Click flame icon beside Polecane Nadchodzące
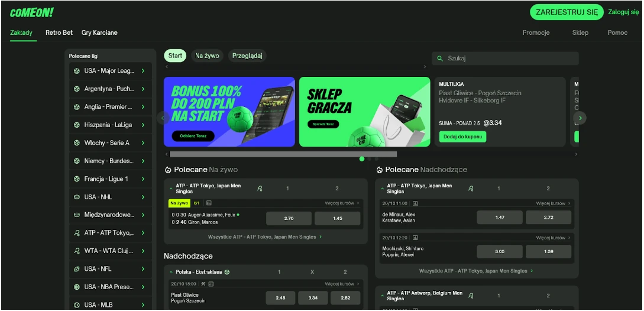 click(x=379, y=170)
